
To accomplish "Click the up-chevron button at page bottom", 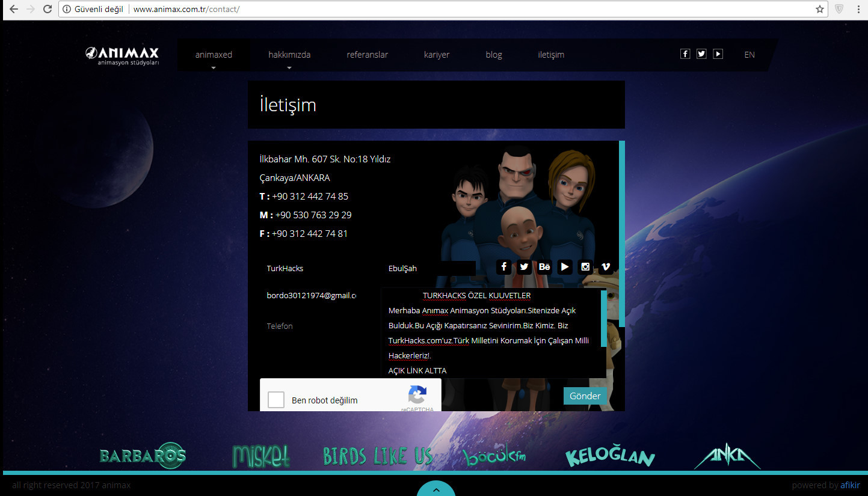I will (x=436, y=488).
